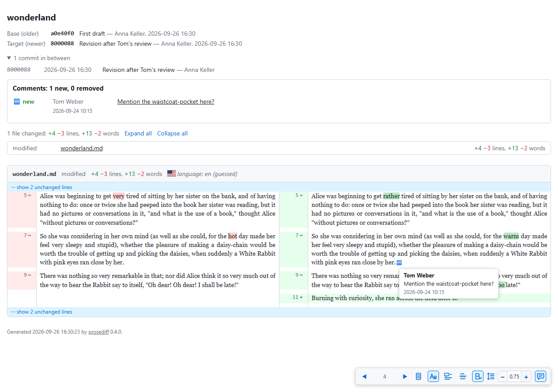The height and width of the screenshot is (392, 558).
Task: Click added word 'rather' in right line 5
Action: (391, 196)
